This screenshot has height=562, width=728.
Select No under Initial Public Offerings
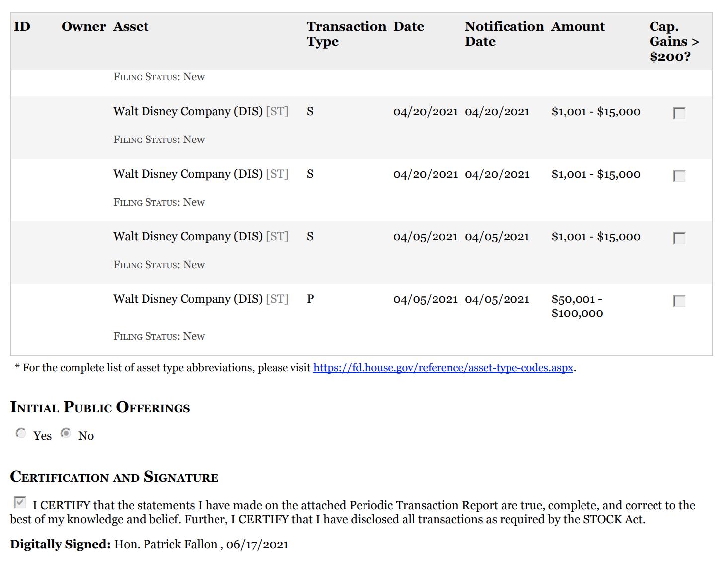click(x=66, y=433)
